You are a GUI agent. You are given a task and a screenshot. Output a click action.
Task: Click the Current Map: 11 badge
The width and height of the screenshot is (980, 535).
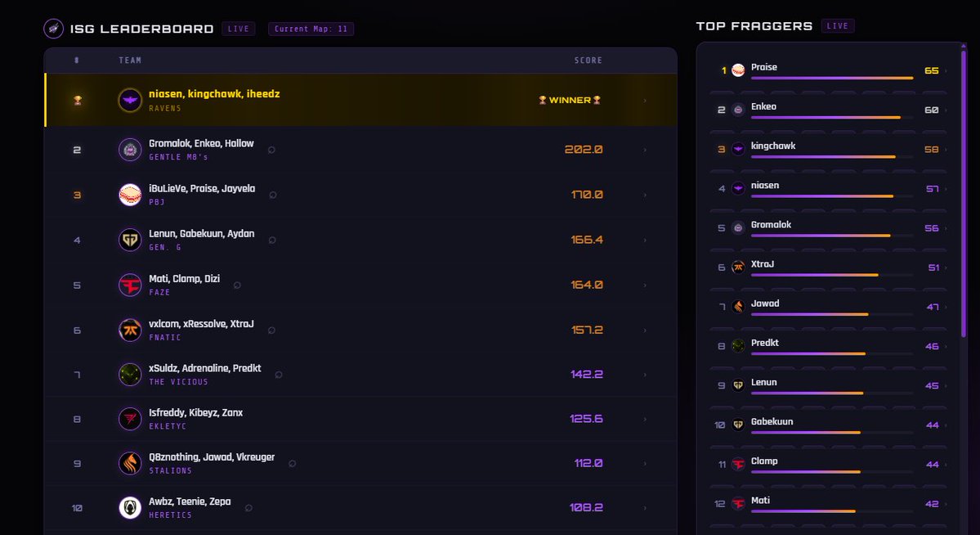(x=311, y=29)
